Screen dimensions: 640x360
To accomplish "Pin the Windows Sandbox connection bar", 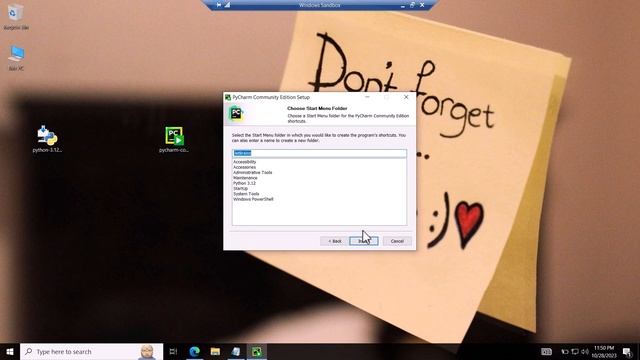I will [219, 5].
